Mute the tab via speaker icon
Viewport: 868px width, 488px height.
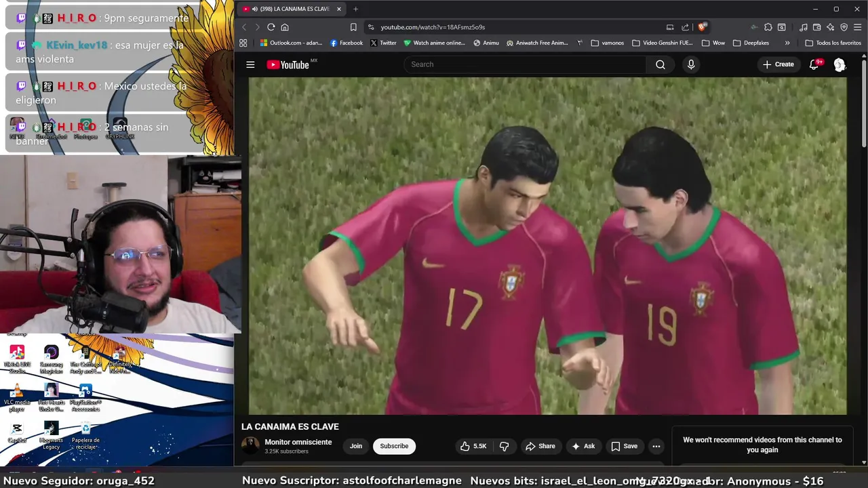coord(254,9)
